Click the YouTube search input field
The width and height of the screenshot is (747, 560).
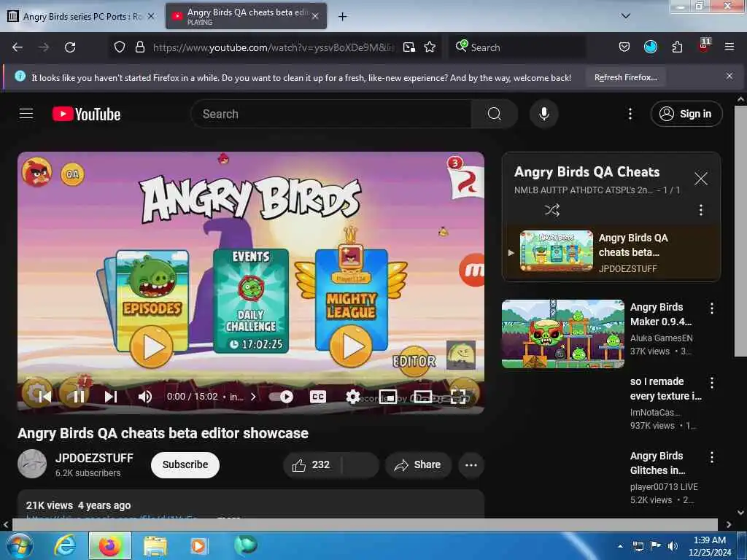331,114
